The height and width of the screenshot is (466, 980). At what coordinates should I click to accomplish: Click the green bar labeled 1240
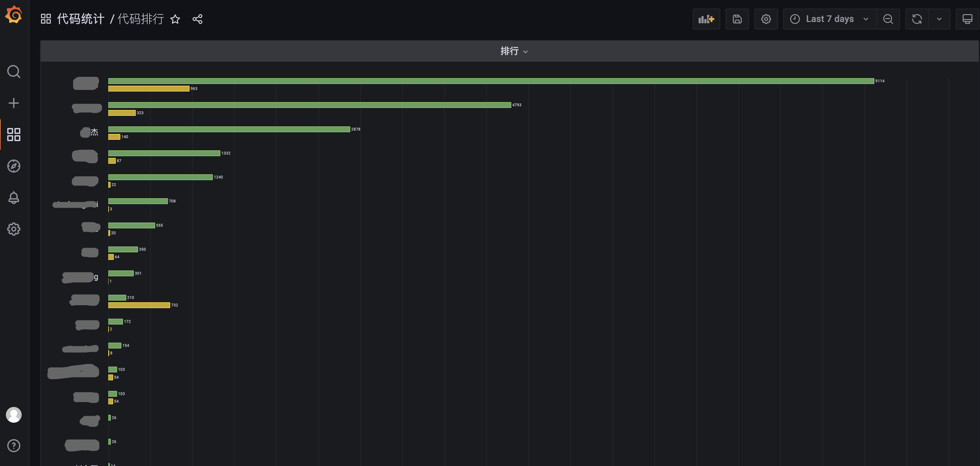[x=160, y=177]
